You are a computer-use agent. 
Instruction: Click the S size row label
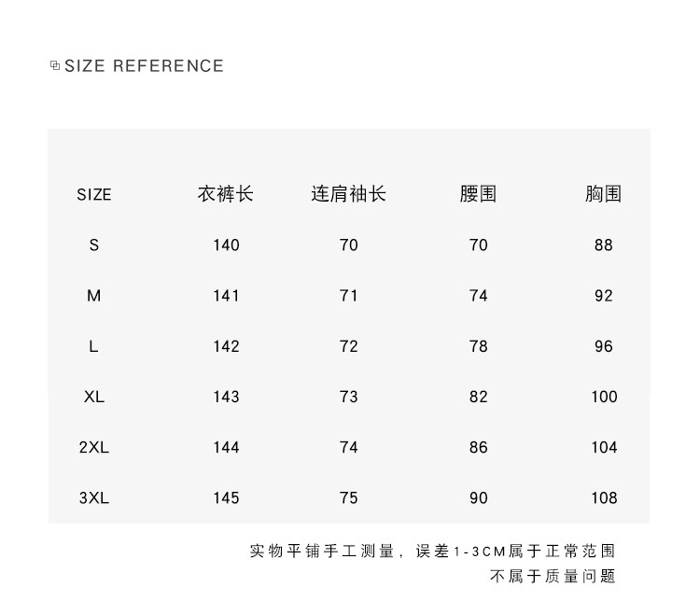[93, 245]
